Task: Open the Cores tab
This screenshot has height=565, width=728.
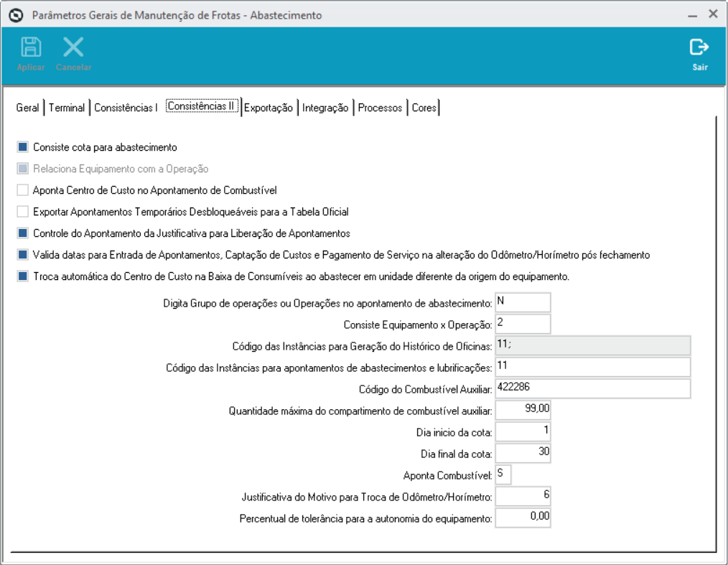Action: click(424, 108)
